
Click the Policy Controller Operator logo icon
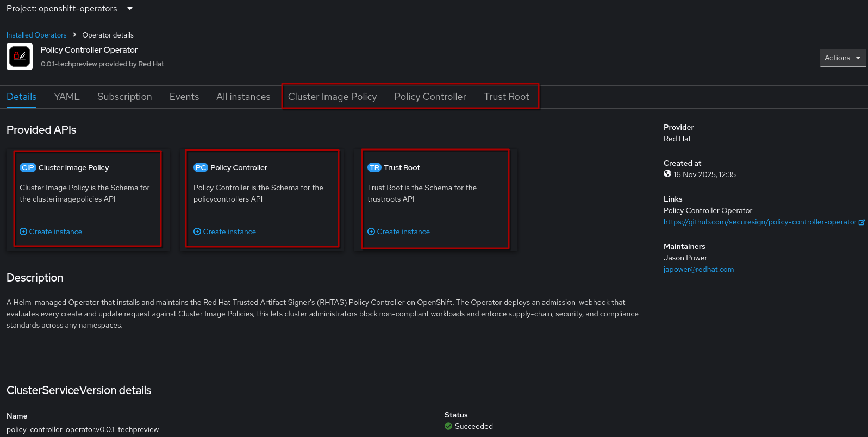pyautogui.click(x=20, y=57)
